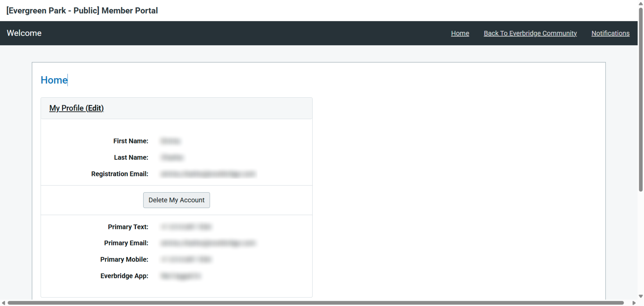Click the Registration Email label
The height and width of the screenshot is (306, 644).
coord(120,174)
